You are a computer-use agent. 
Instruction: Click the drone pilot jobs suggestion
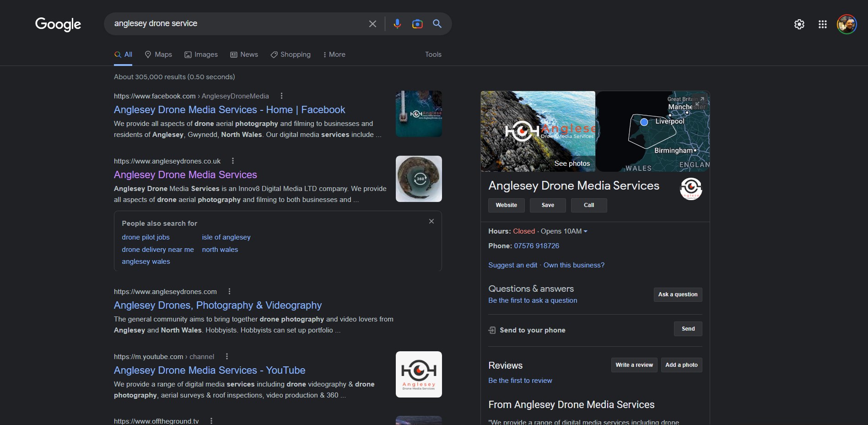coord(146,237)
